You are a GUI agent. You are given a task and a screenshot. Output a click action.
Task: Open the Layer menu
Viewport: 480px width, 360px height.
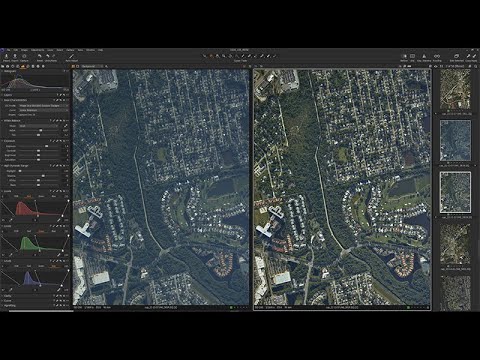(x=50, y=50)
